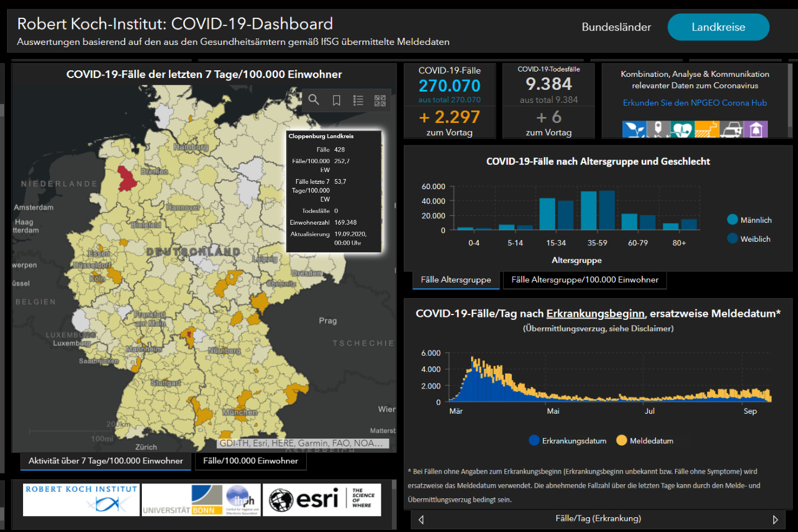Click the red Cloppenburg district on map
Image resolution: width=798 pixels, height=532 pixels.
(x=126, y=178)
